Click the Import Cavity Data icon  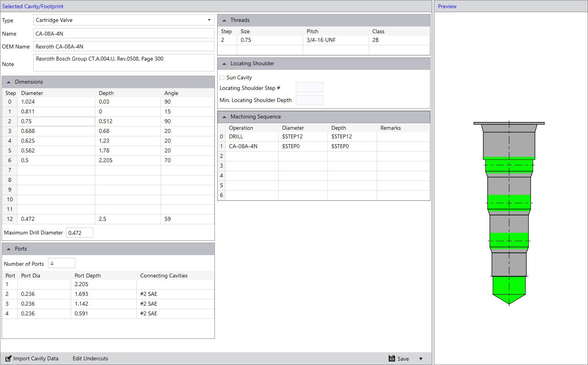pos(8,358)
